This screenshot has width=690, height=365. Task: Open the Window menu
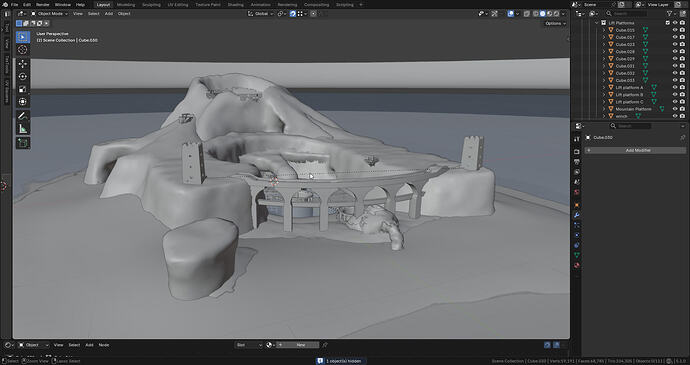tap(63, 4)
